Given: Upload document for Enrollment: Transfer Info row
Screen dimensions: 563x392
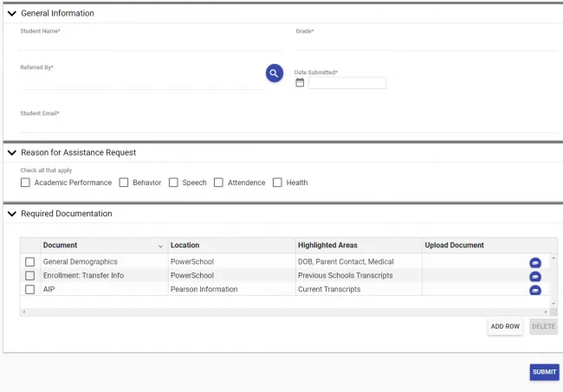Looking at the screenshot, I should tap(534, 276).
